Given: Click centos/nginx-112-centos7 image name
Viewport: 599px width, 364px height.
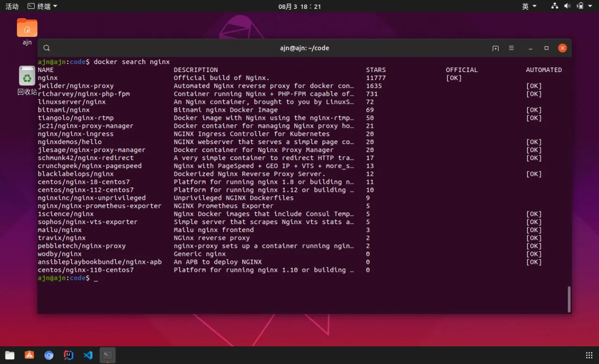Looking at the screenshot, I should [x=86, y=190].
